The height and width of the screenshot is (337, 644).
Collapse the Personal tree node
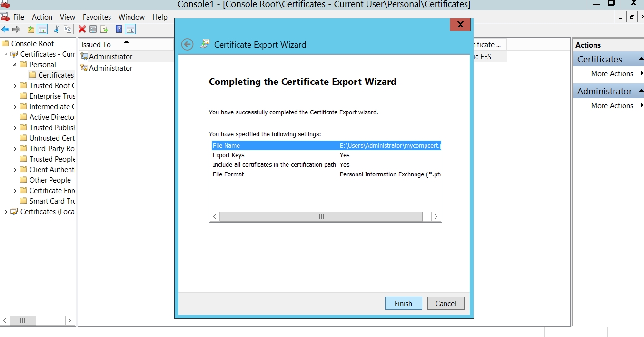15,65
